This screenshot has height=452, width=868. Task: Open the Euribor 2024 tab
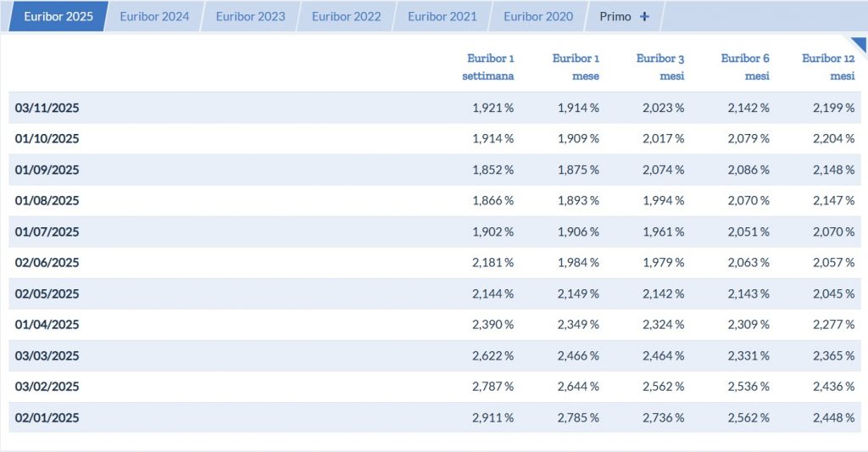(154, 16)
